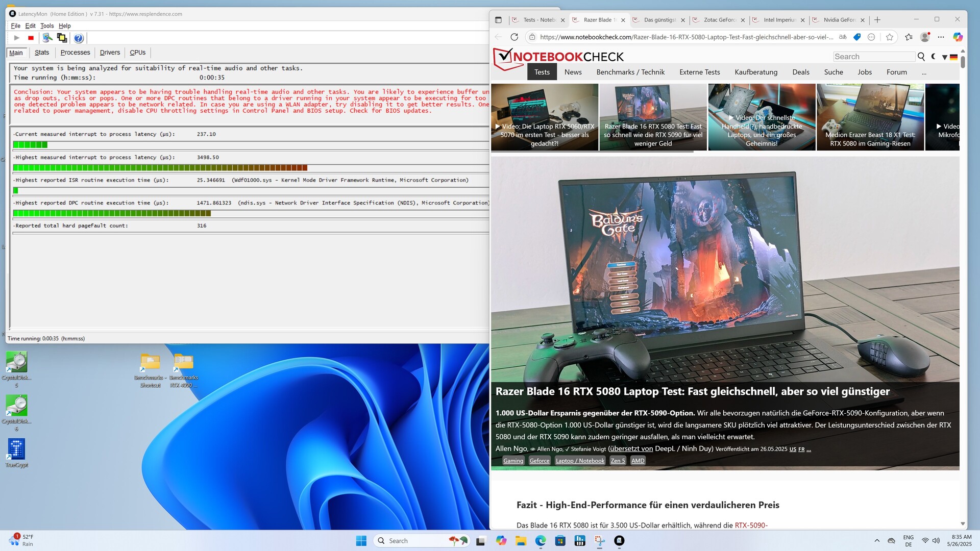
Task: Click the Edge address bar URL
Action: point(686,37)
